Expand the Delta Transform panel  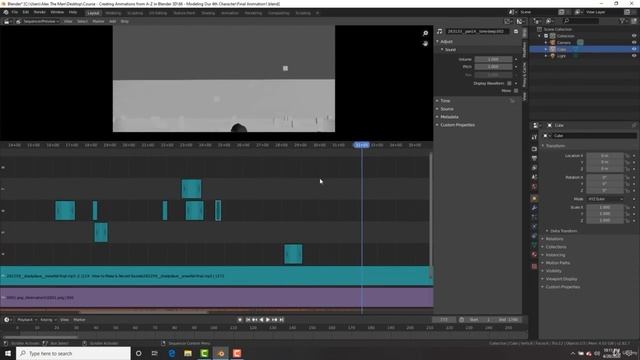coord(563,231)
